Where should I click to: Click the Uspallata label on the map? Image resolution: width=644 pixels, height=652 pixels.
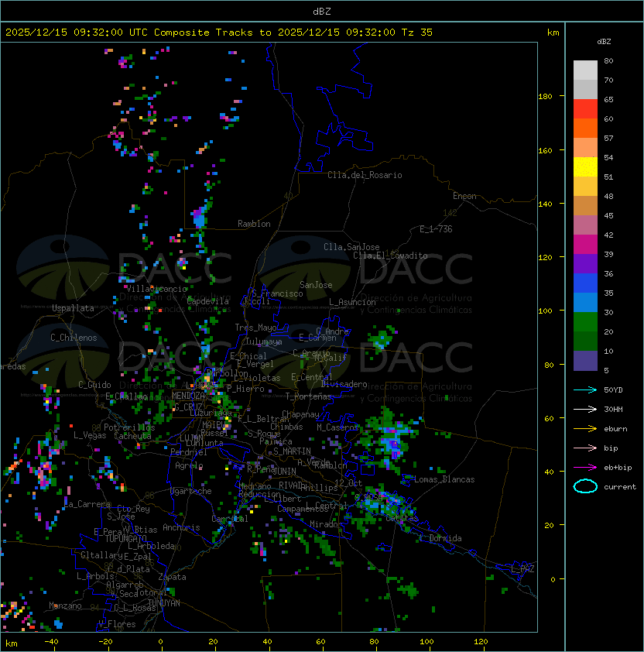tap(73, 308)
